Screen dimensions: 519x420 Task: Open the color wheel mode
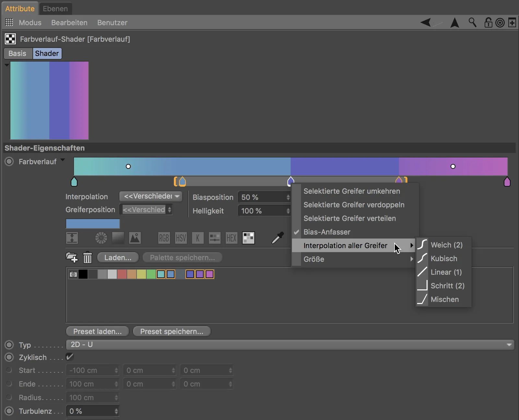[101, 238]
